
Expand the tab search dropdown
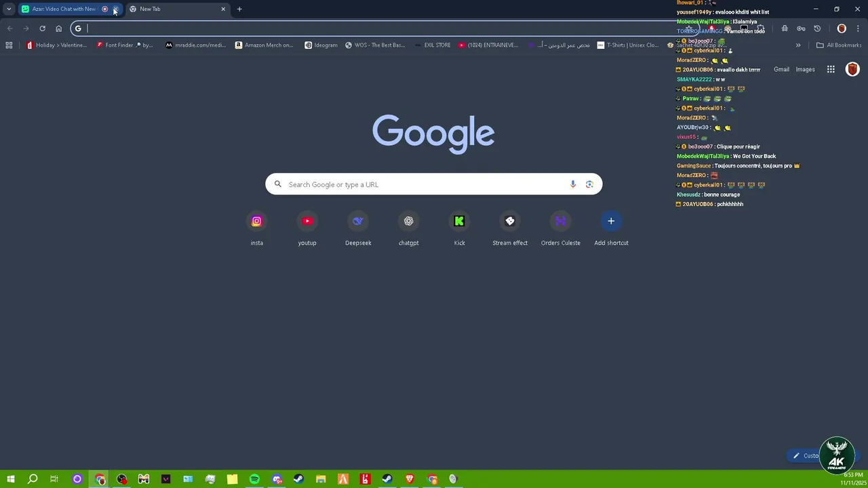point(9,9)
